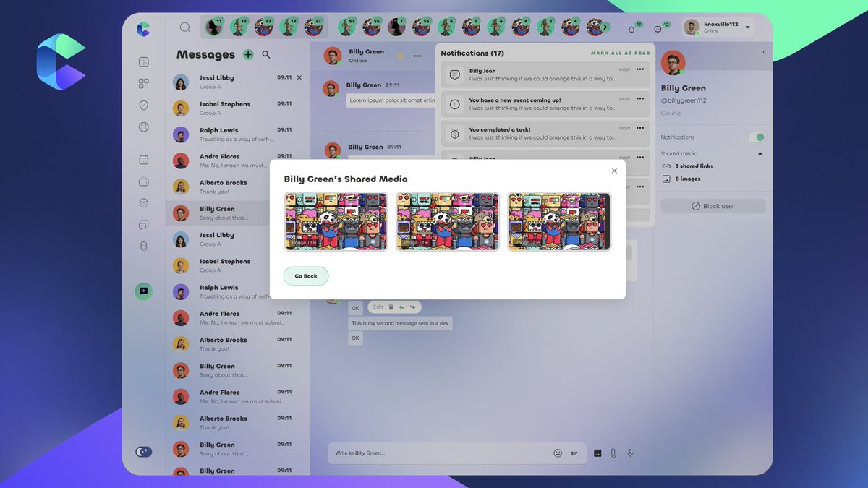This screenshot has height=488, width=868.
Task: Open the three-dot menu in the Billy Green chat header
Action: pos(417,56)
